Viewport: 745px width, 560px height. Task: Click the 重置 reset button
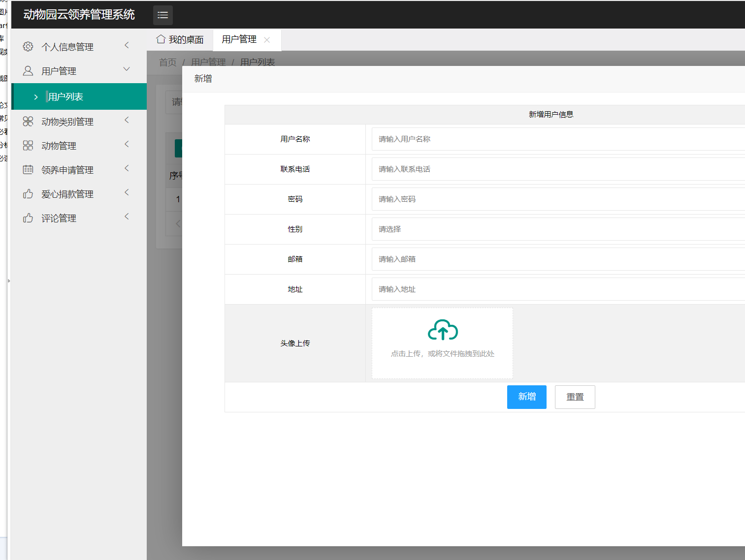575,397
